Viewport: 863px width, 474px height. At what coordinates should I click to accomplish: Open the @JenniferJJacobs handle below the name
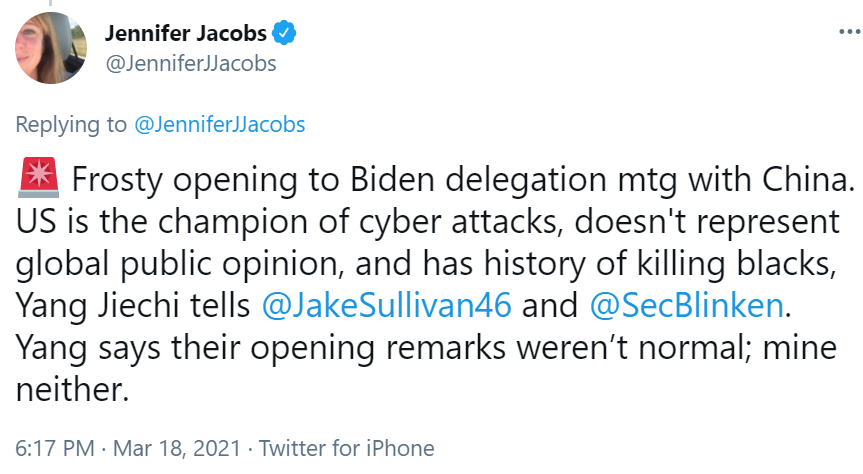click(x=190, y=64)
